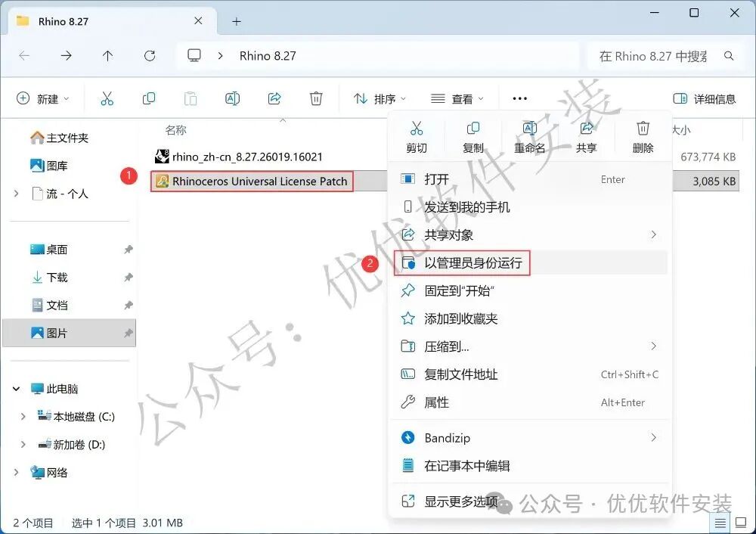Viewport: 756px width, 534px height.
Task: Click 剪切 in the context menu
Action: click(x=417, y=138)
